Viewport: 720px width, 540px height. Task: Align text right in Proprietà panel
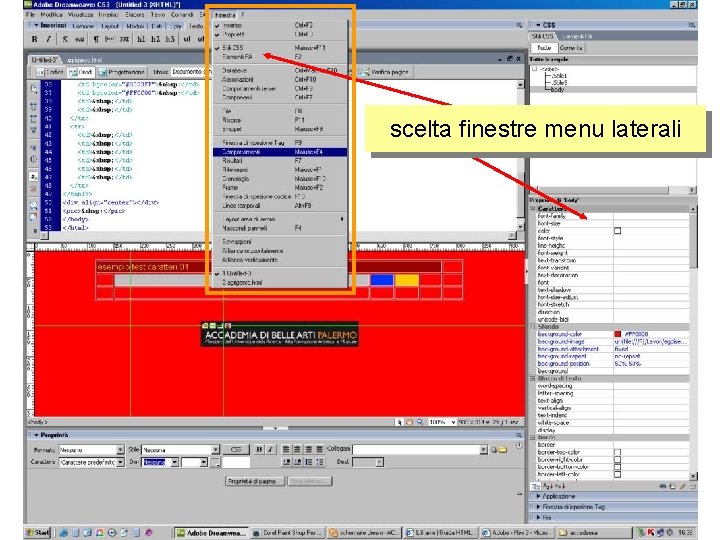tap(308, 450)
